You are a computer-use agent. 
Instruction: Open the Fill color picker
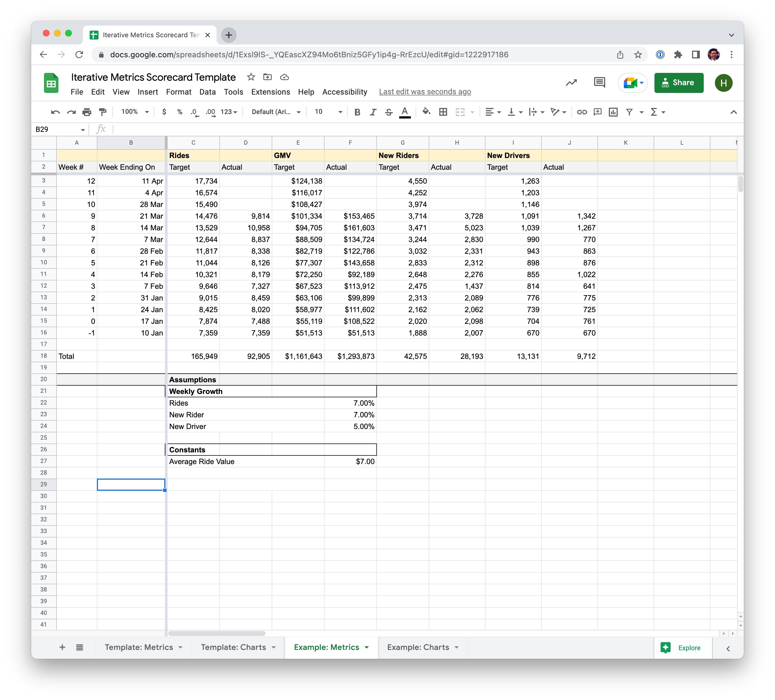click(426, 112)
